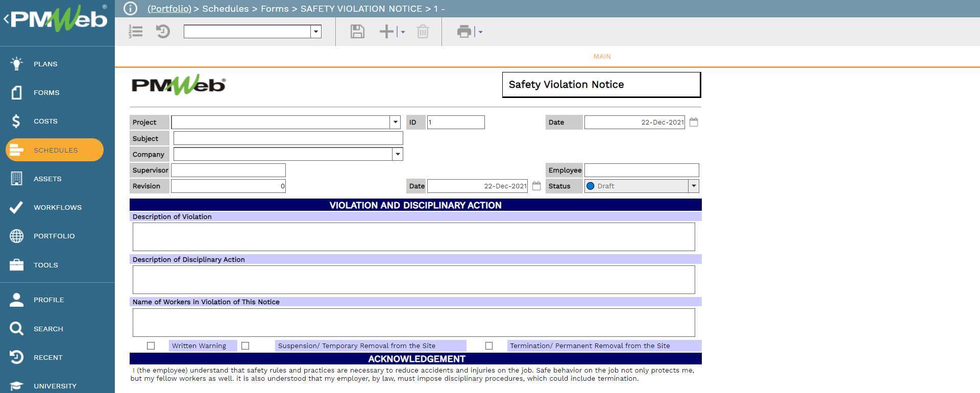The image size is (980, 393).
Task: Open the Assets building icon
Action: click(x=16, y=179)
